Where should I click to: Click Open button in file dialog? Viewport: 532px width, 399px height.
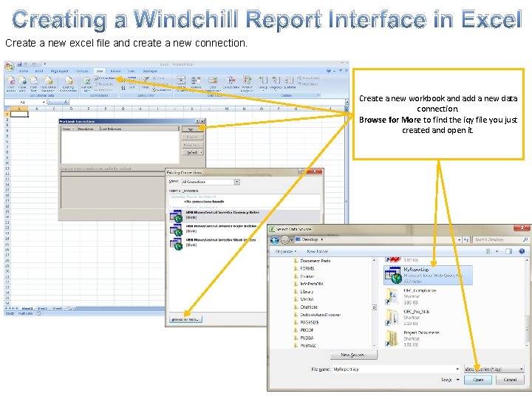pos(478,380)
